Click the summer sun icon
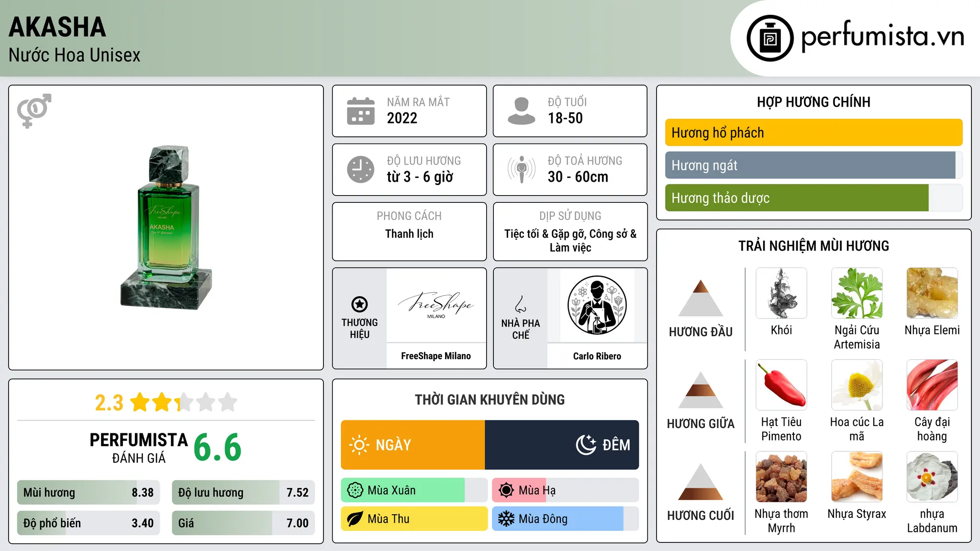The height and width of the screenshot is (551, 980). click(x=506, y=490)
